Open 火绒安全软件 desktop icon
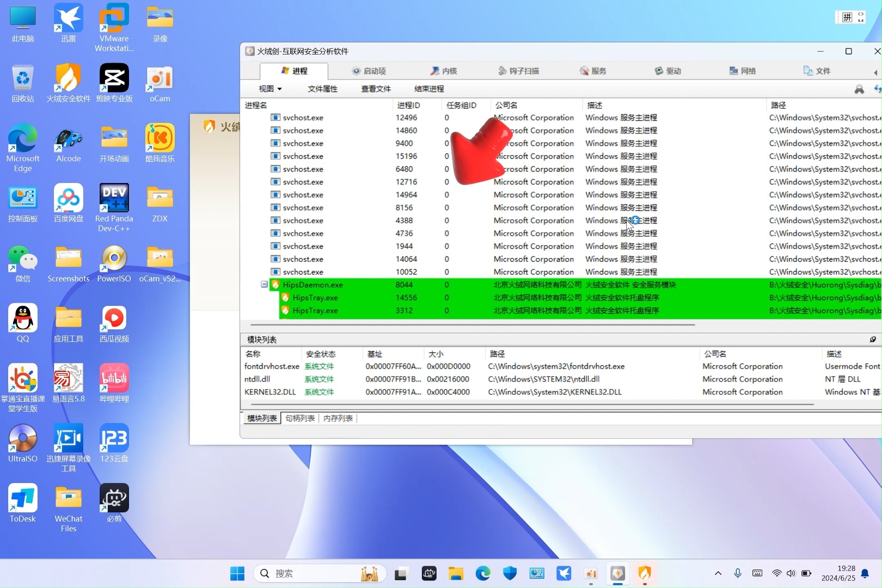 69,83
